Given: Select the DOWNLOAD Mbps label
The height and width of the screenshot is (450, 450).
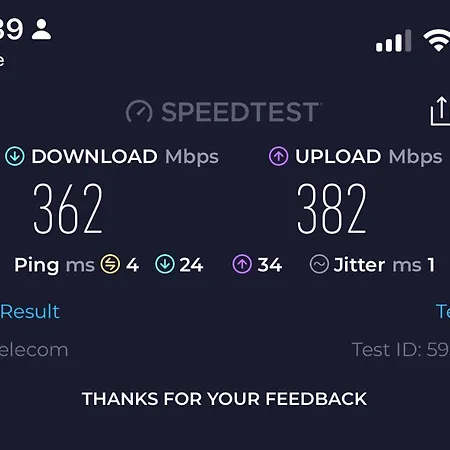Looking at the screenshot, I should click(x=125, y=157).
